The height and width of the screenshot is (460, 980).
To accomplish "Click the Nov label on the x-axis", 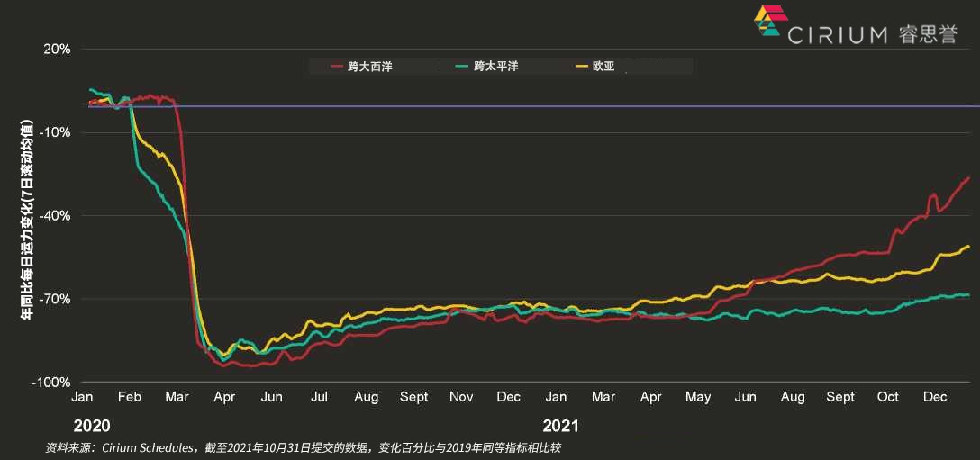I will 461,397.
